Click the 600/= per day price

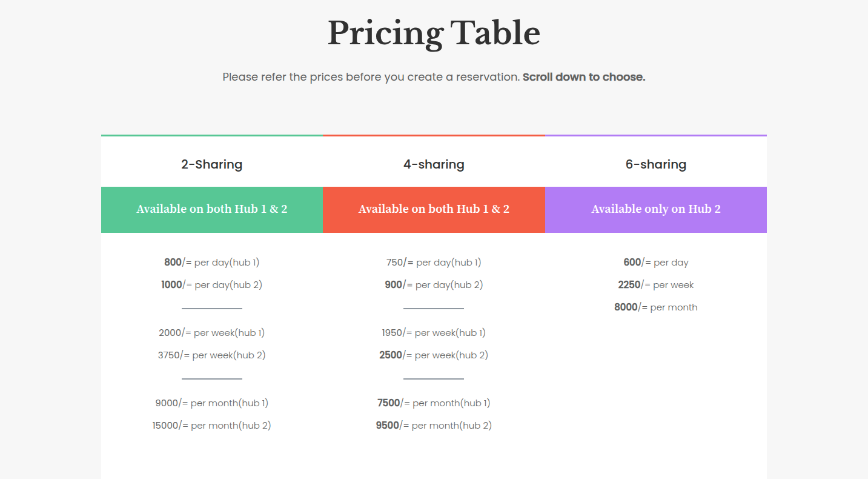[655, 263]
